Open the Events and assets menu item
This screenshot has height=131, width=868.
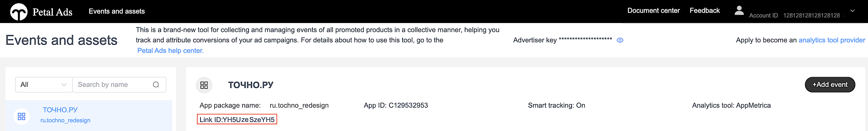pos(116,12)
